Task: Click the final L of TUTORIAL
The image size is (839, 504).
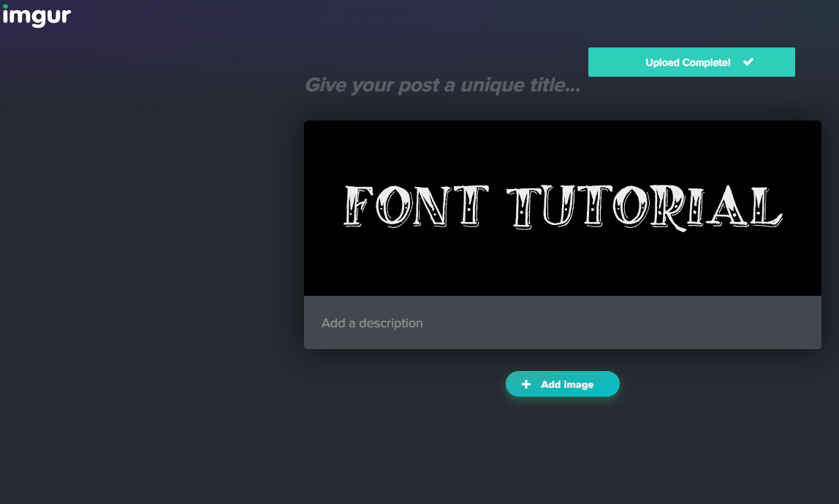Action: [766, 207]
